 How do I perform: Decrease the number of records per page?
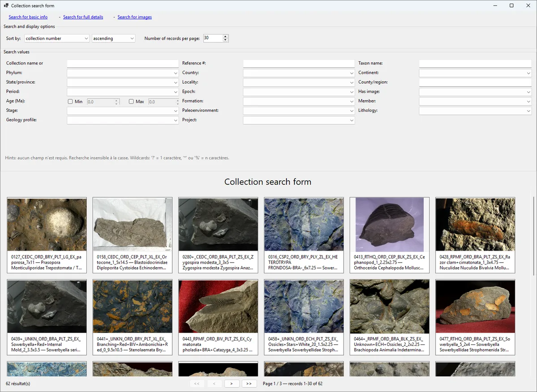point(226,40)
